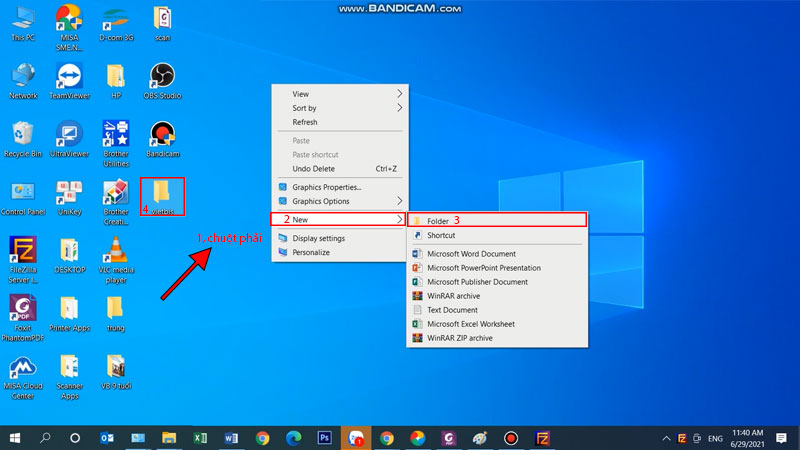
Task: Choose Folder in the New submenu
Action: 438,220
